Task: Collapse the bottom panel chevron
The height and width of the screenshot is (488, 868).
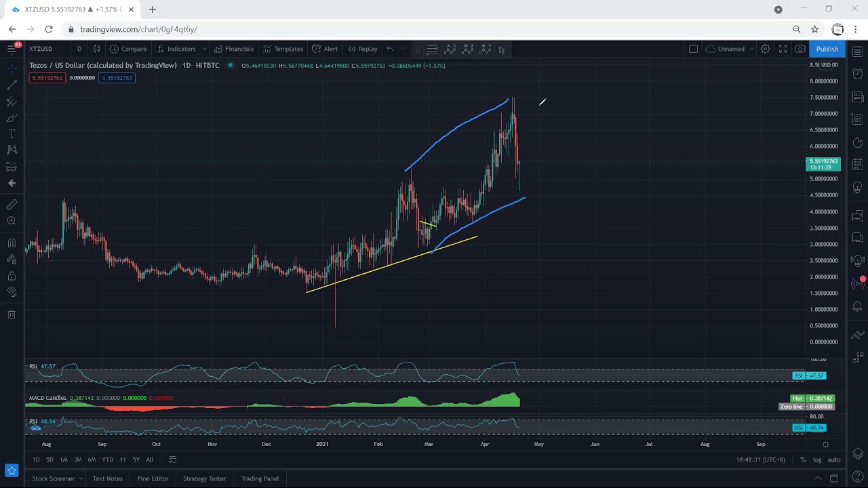Action: [818, 479]
